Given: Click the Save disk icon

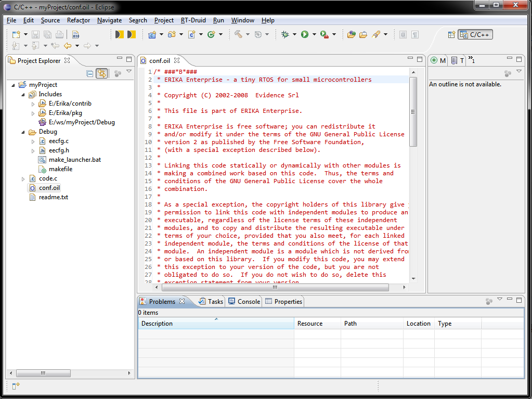Looking at the screenshot, I should [36, 34].
